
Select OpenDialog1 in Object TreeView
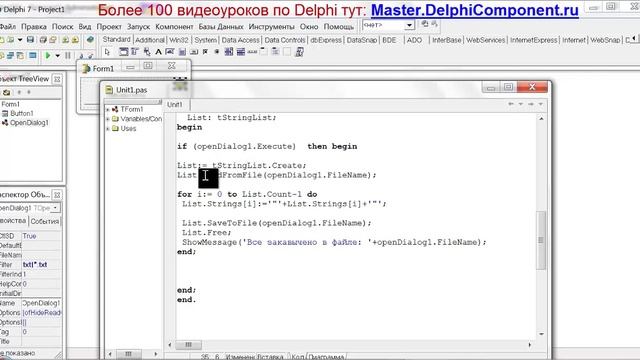(x=29, y=122)
